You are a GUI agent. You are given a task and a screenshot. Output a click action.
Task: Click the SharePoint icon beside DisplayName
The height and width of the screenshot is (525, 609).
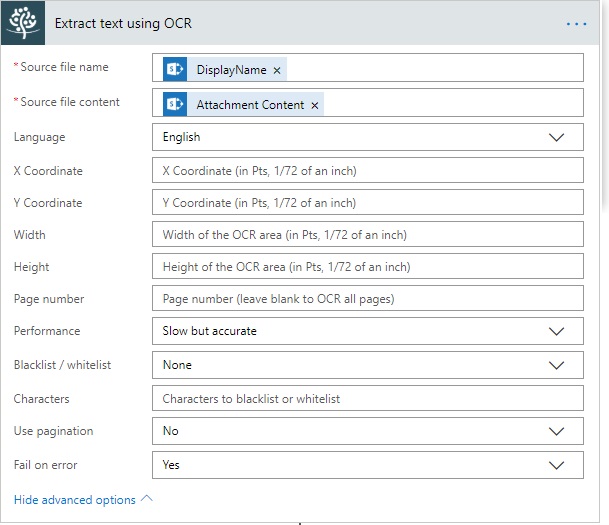click(x=175, y=69)
